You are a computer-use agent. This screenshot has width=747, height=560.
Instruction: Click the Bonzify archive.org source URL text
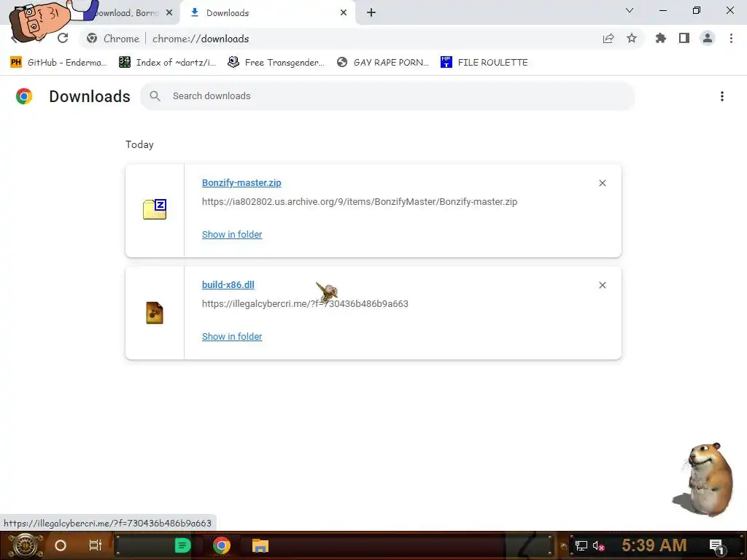[360, 202]
